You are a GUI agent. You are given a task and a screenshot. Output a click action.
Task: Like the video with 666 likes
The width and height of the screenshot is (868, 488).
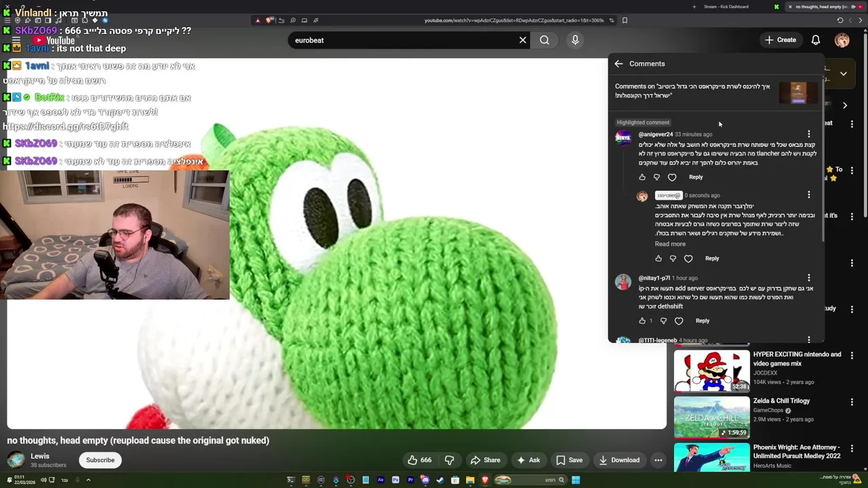(419, 460)
